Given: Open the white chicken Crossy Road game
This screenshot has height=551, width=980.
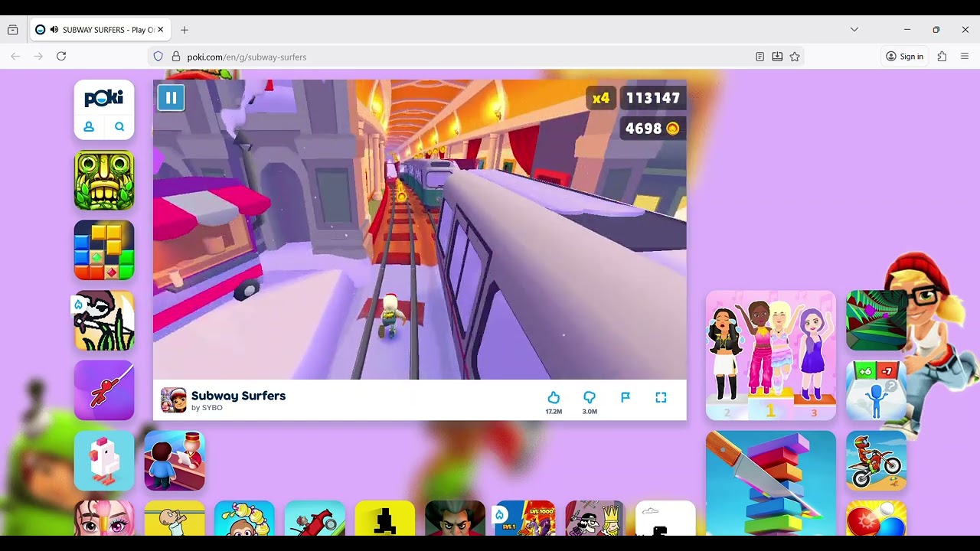Looking at the screenshot, I should click(104, 461).
